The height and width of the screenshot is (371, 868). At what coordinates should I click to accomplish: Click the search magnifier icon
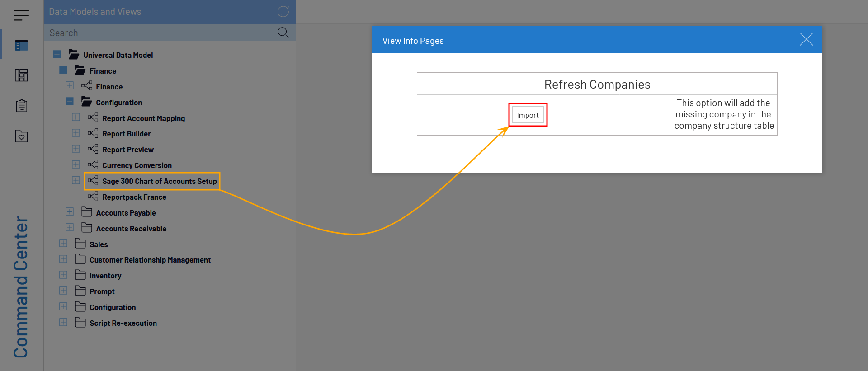pos(283,33)
